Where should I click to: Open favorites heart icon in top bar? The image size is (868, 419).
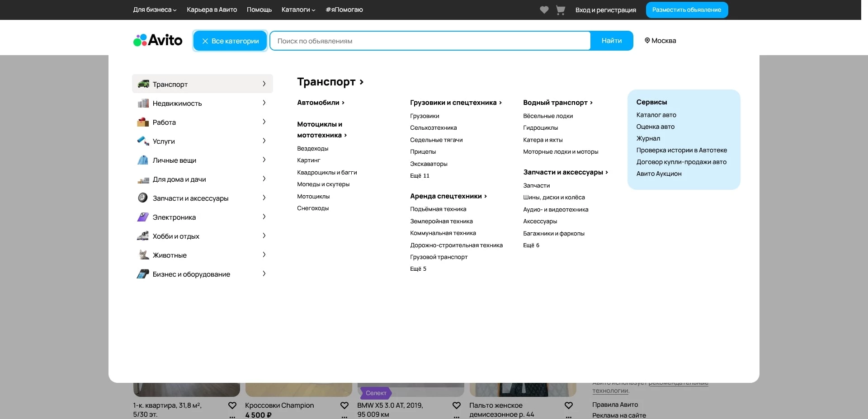point(544,10)
